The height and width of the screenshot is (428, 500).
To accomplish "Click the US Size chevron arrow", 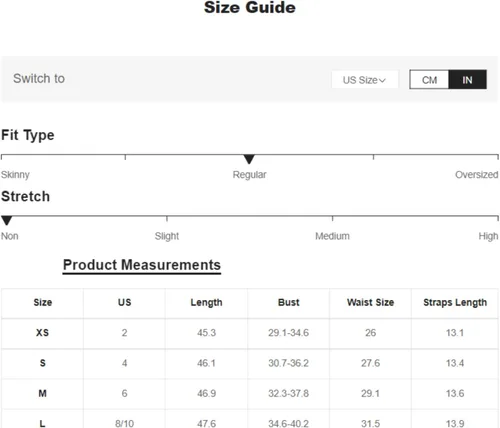I will [382, 80].
